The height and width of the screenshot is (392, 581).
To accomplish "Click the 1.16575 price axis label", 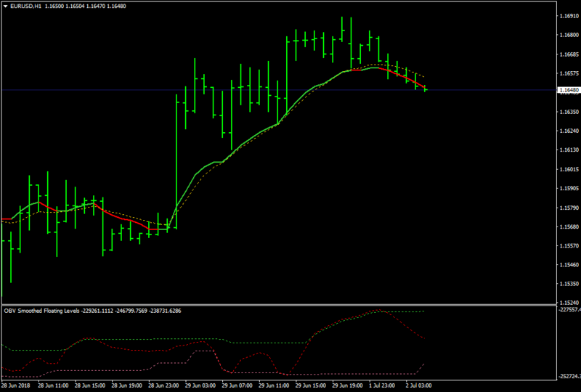I will click(x=569, y=73).
